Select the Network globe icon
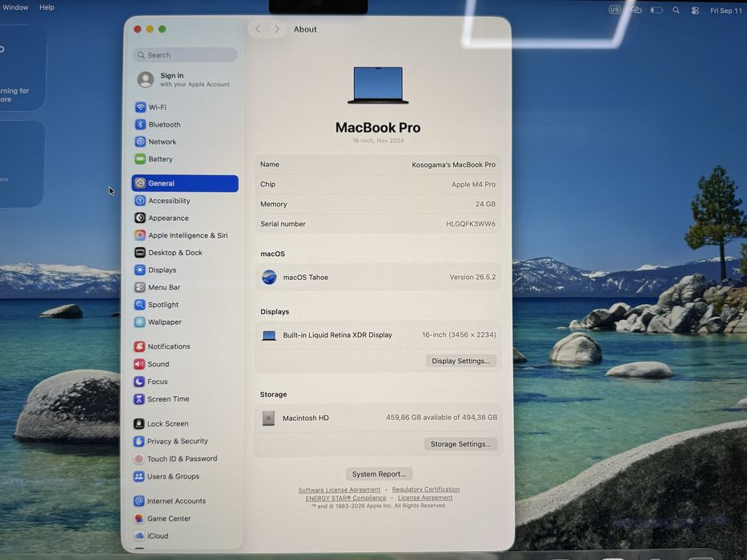747x560 pixels. (140, 142)
